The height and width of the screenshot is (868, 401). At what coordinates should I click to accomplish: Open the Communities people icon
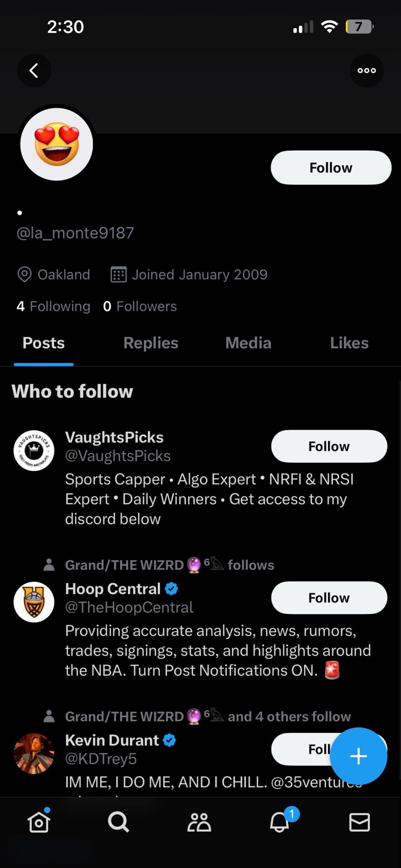tap(199, 822)
